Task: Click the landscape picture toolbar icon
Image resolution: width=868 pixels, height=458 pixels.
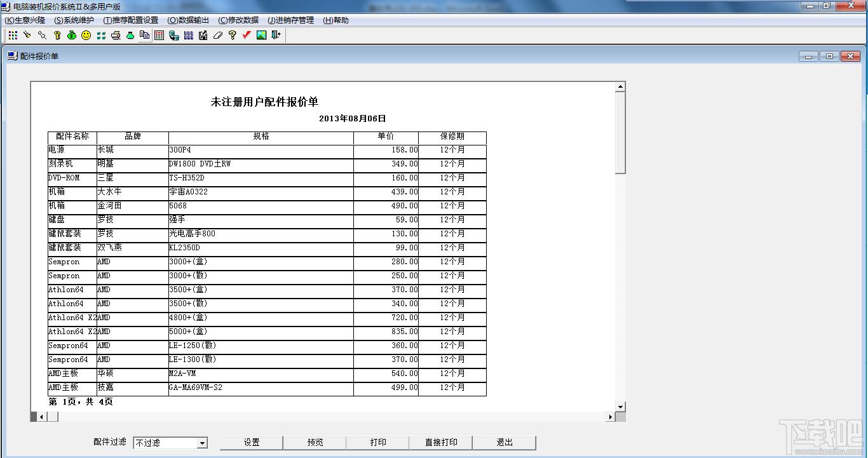Action: click(x=261, y=36)
